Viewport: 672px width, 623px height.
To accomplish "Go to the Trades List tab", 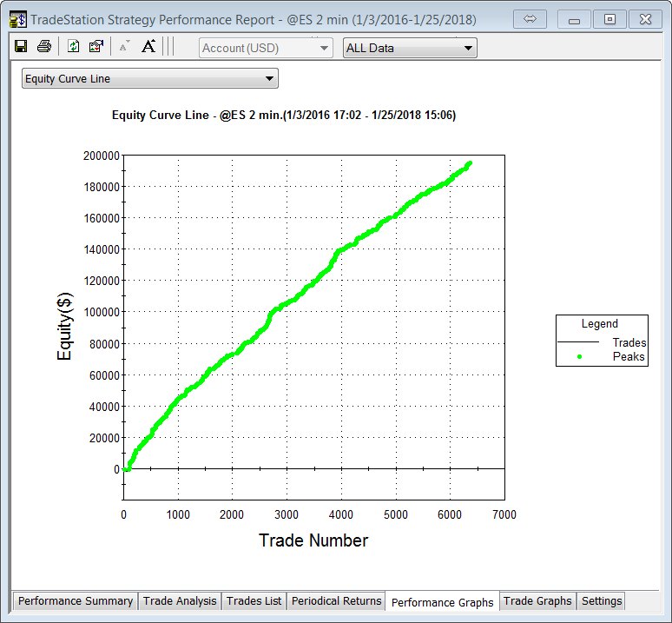I will (254, 600).
